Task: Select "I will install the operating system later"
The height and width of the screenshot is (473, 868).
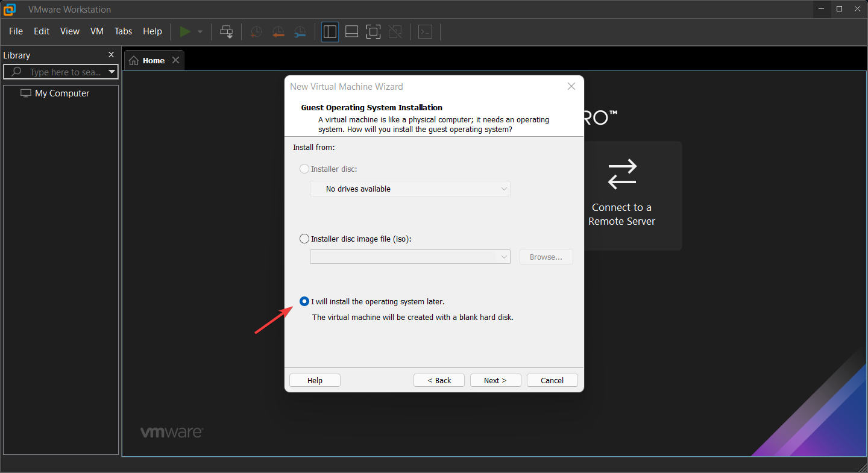Action: [304, 301]
